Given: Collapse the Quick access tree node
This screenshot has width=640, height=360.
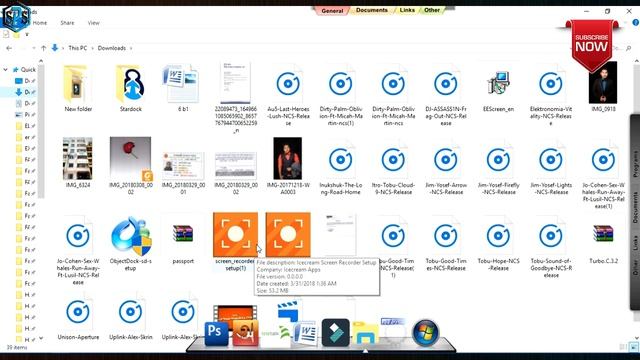Looking at the screenshot, I should click(5, 70).
